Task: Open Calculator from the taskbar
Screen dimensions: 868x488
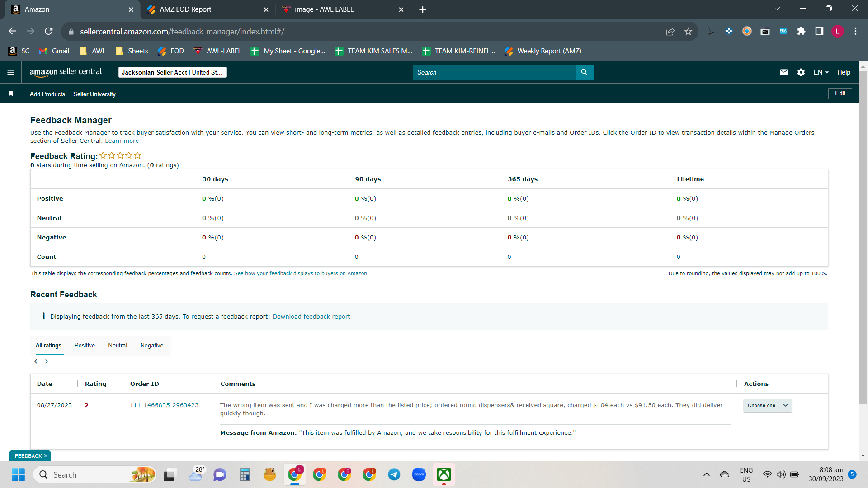Action: (245, 474)
